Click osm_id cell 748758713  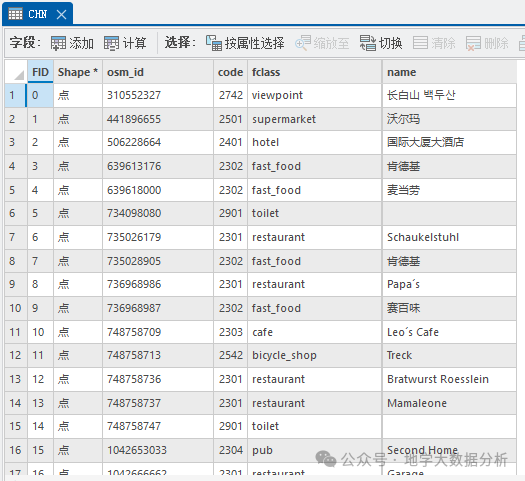158,355
